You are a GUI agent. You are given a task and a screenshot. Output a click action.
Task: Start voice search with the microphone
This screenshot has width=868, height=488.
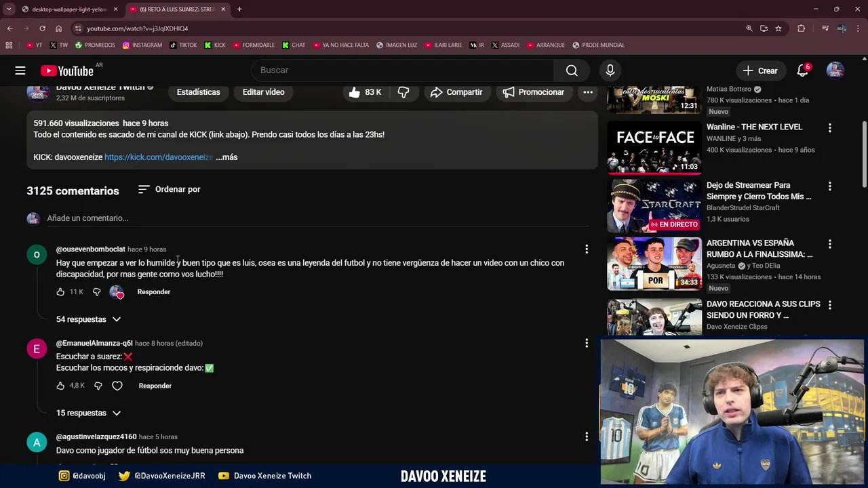pyautogui.click(x=610, y=70)
